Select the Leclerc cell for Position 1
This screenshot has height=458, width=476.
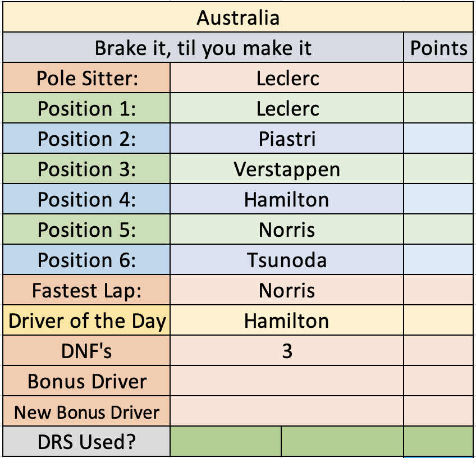tap(287, 108)
